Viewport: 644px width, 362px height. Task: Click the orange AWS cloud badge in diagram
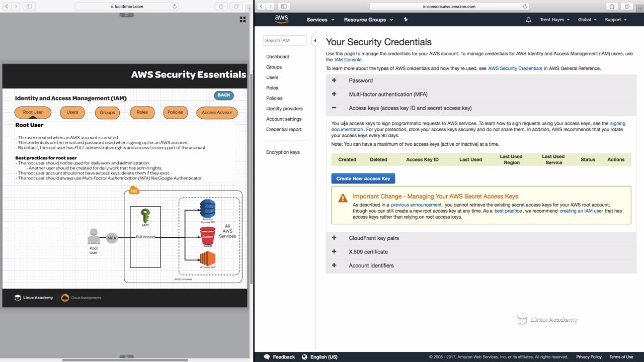point(134,191)
